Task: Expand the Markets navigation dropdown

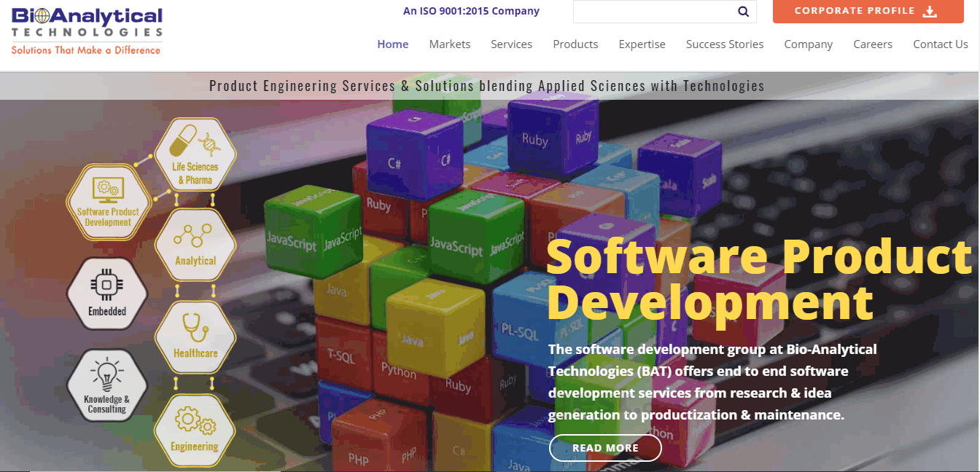Action: click(450, 44)
